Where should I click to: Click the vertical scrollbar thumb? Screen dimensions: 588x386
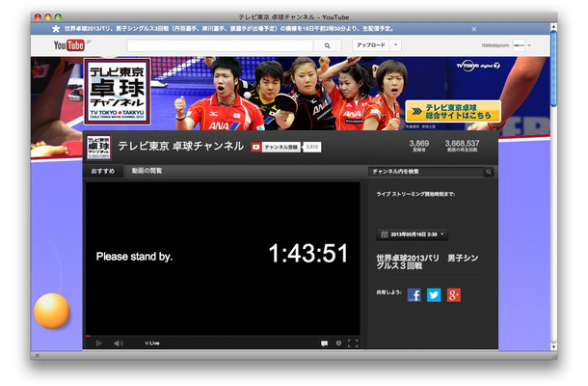point(553,69)
